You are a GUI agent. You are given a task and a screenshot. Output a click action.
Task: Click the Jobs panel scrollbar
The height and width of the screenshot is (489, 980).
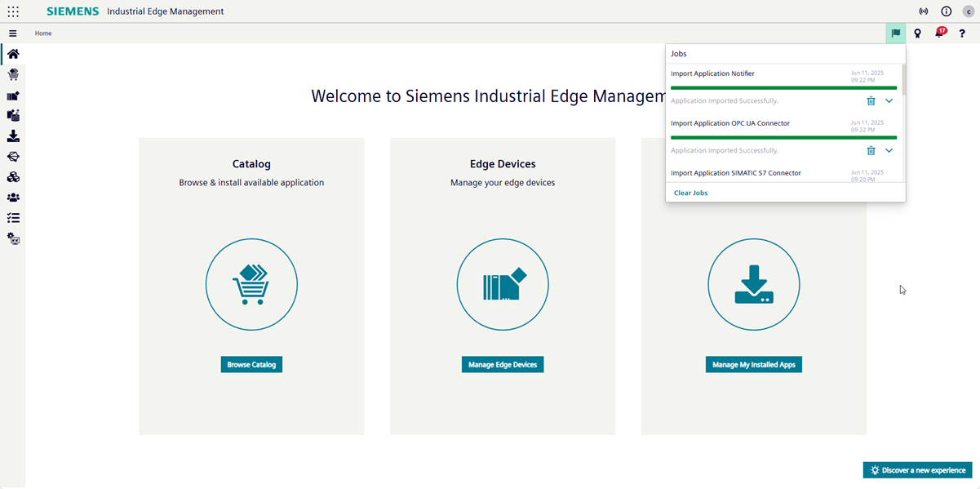click(x=902, y=80)
